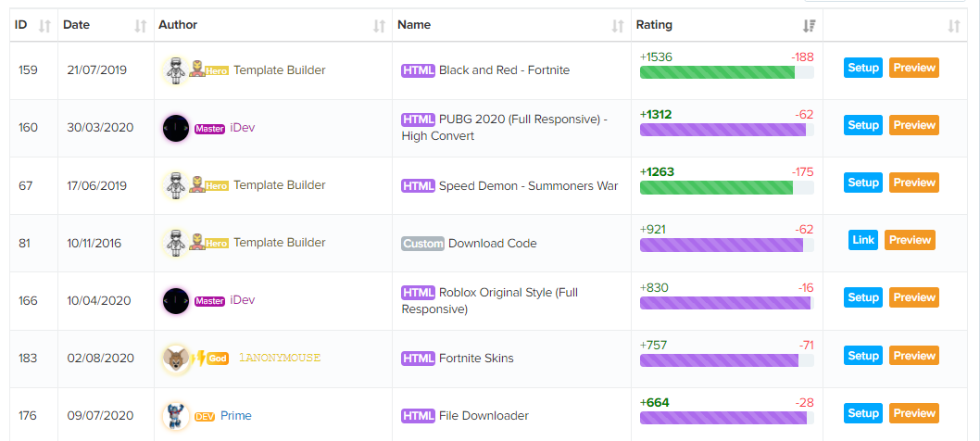Open author iDev profile on Roblox row
980x441 pixels.
tap(243, 300)
